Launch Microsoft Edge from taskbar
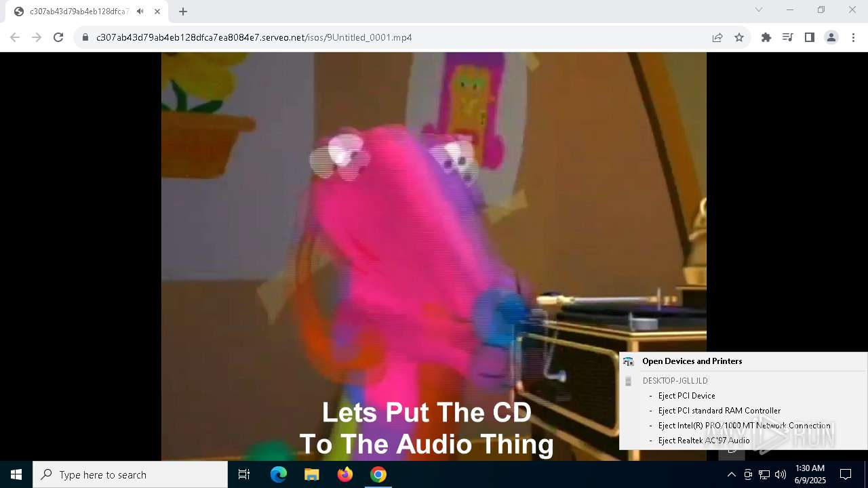This screenshot has width=868, height=488. pos(279,474)
